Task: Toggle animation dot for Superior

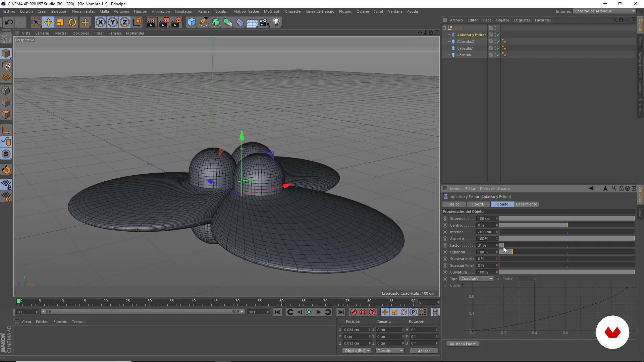Action: (x=445, y=219)
